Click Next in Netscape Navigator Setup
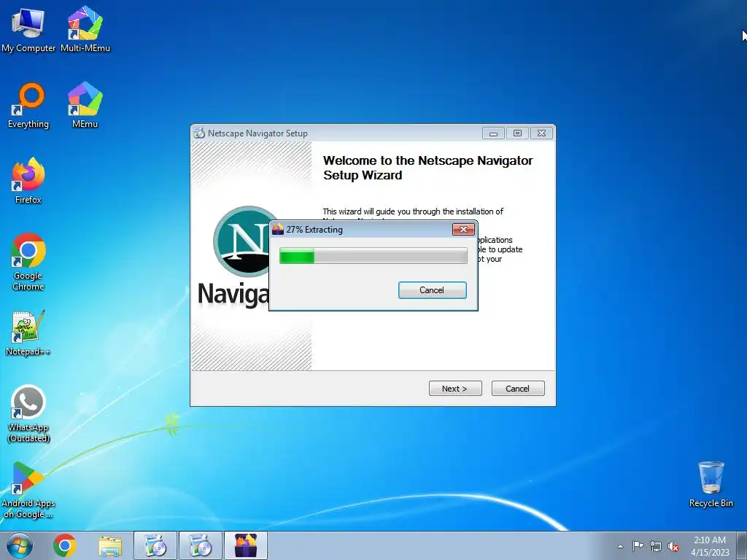The height and width of the screenshot is (560, 747). (x=455, y=388)
